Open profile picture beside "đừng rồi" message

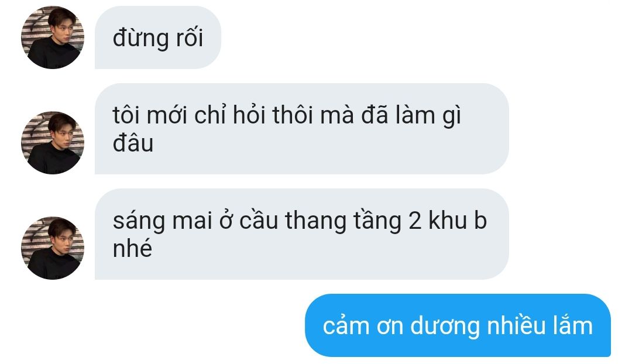pyautogui.click(x=53, y=37)
